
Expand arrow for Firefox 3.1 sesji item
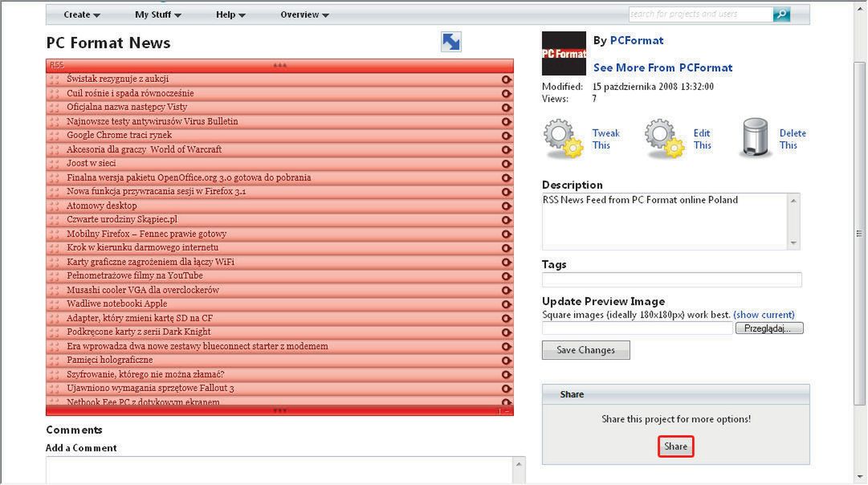(506, 192)
